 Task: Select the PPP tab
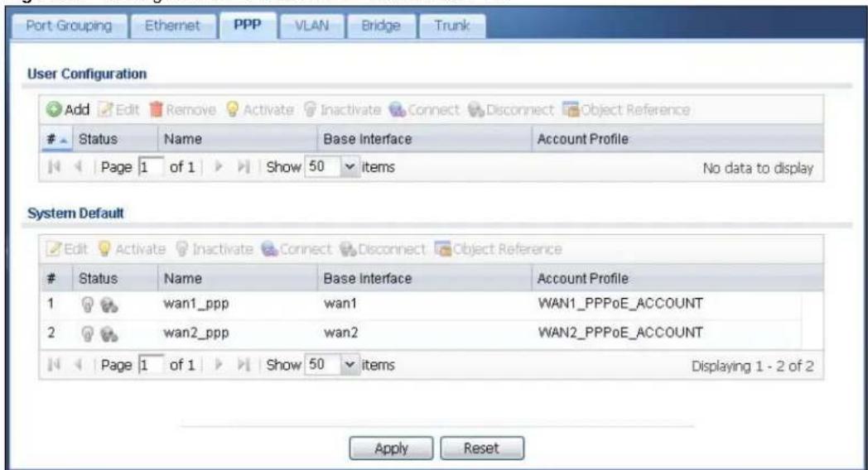coord(248,25)
